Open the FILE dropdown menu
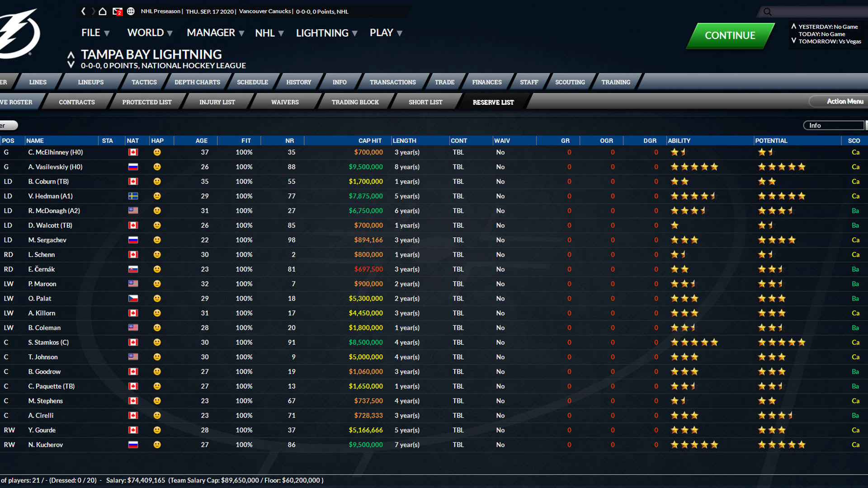This screenshot has height=488, width=868. pyautogui.click(x=95, y=33)
